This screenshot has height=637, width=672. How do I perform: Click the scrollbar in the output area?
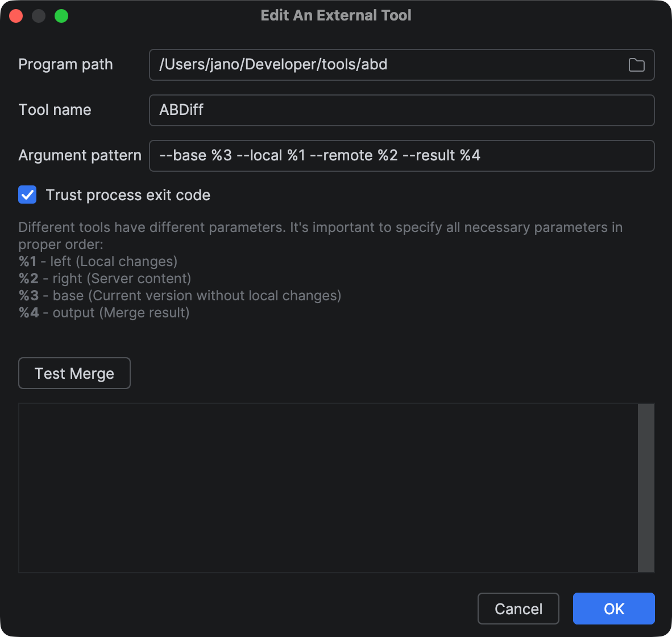click(x=645, y=488)
